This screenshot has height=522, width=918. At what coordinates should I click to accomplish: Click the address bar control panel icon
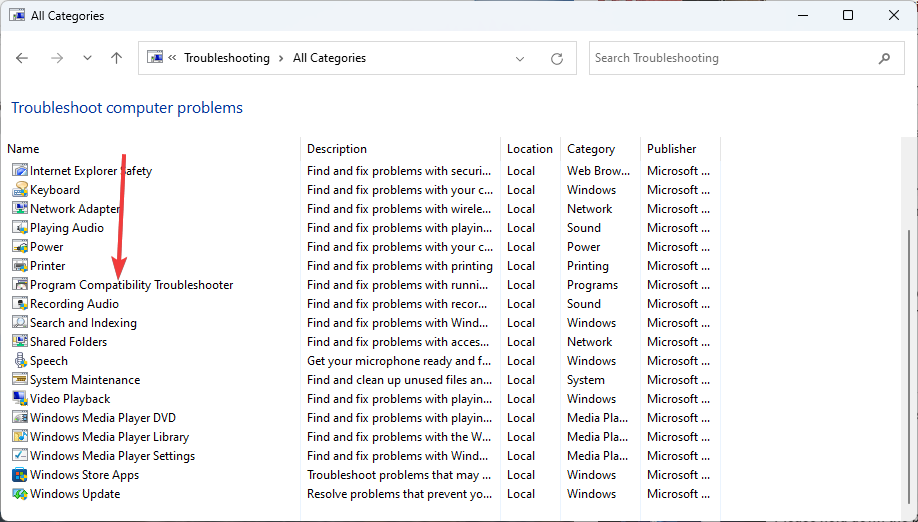click(x=155, y=57)
